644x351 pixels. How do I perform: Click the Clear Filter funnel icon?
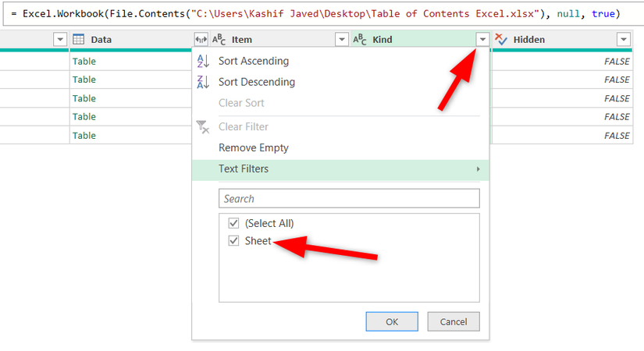tap(203, 127)
